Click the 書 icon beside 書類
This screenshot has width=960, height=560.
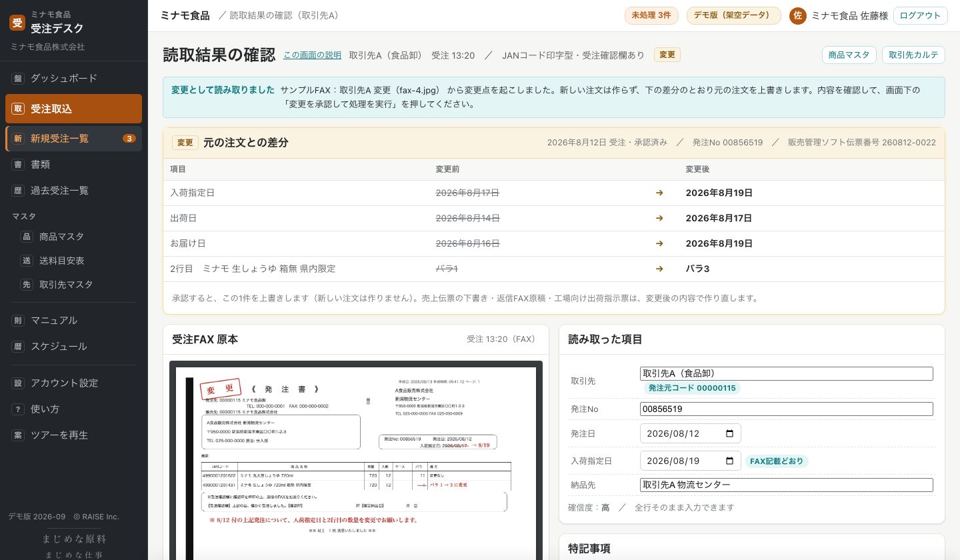coord(18,165)
